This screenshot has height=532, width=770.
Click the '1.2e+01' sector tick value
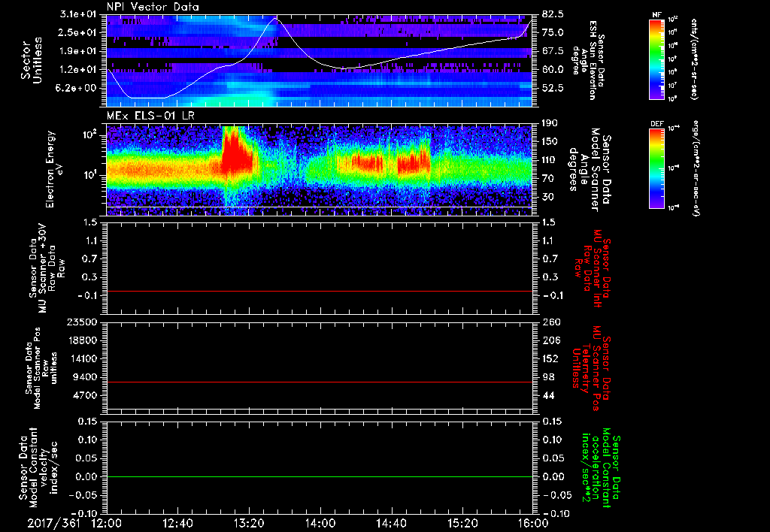[80, 70]
